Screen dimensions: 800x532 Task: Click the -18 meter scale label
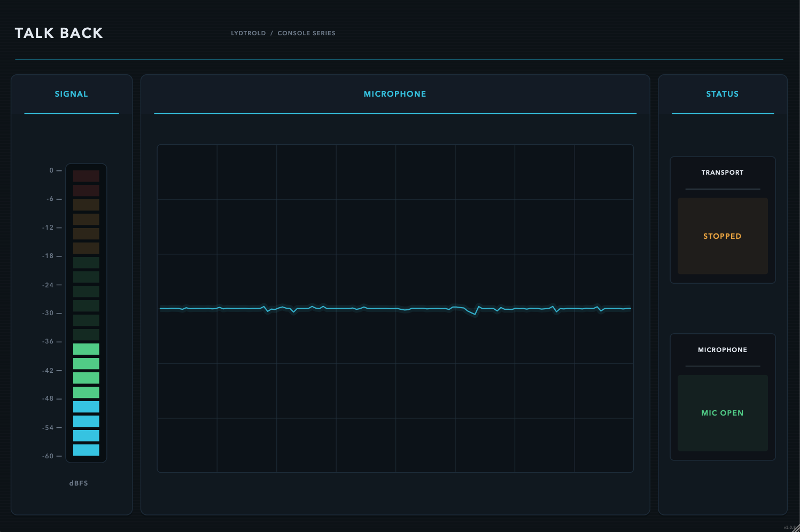pyautogui.click(x=48, y=256)
